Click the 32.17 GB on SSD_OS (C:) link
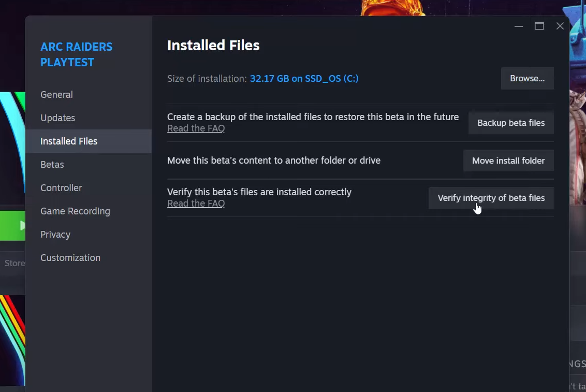Screen dimensions: 586x392 tap(304, 79)
